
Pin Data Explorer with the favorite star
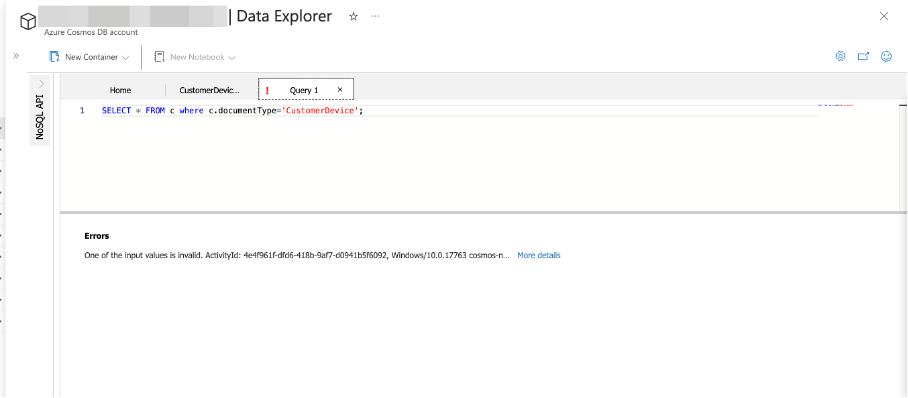[353, 17]
